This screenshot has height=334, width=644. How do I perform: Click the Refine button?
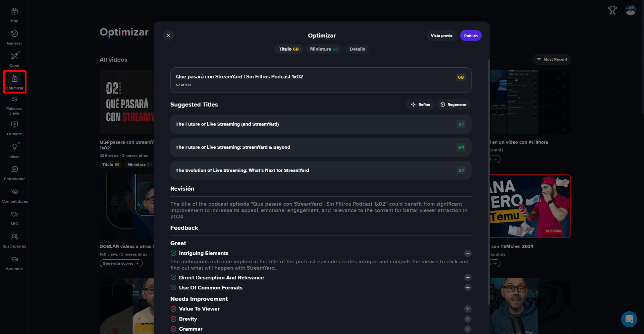421,105
